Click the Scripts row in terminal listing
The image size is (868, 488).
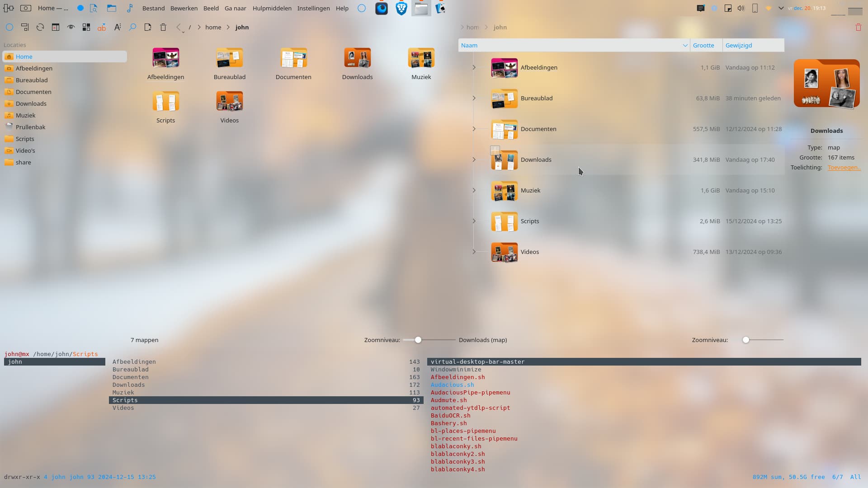pyautogui.click(x=266, y=400)
